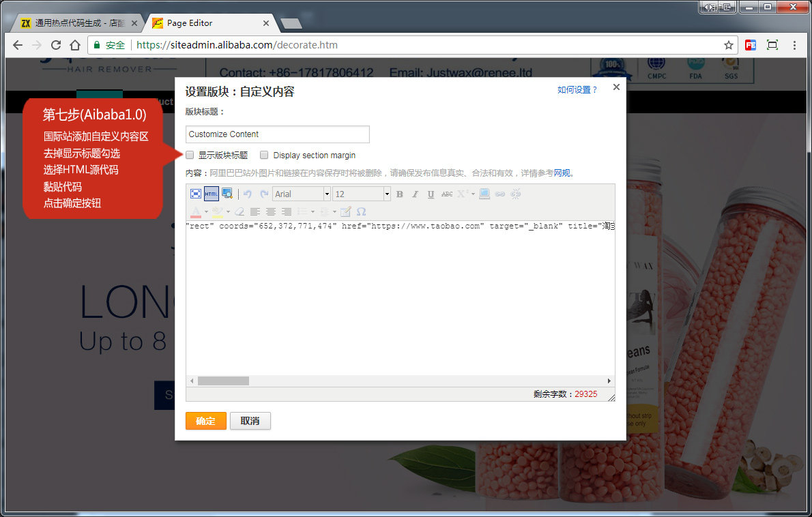Screen dimensions: 812x517
Task: Click the orange 确定 button
Action: pyautogui.click(x=206, y=421)
